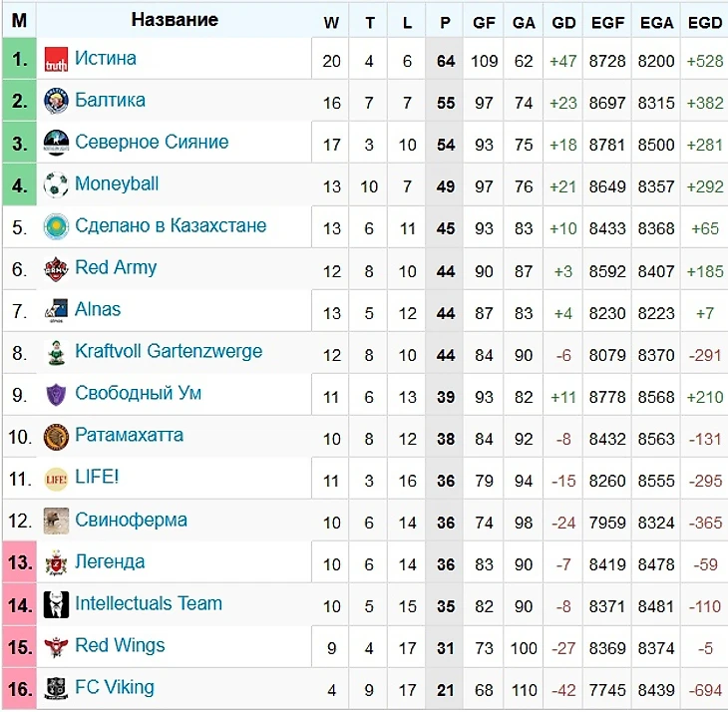Screen dimensions: 728x712
Task: Open the Свиноферма team link
Action: tap(131, 520)
